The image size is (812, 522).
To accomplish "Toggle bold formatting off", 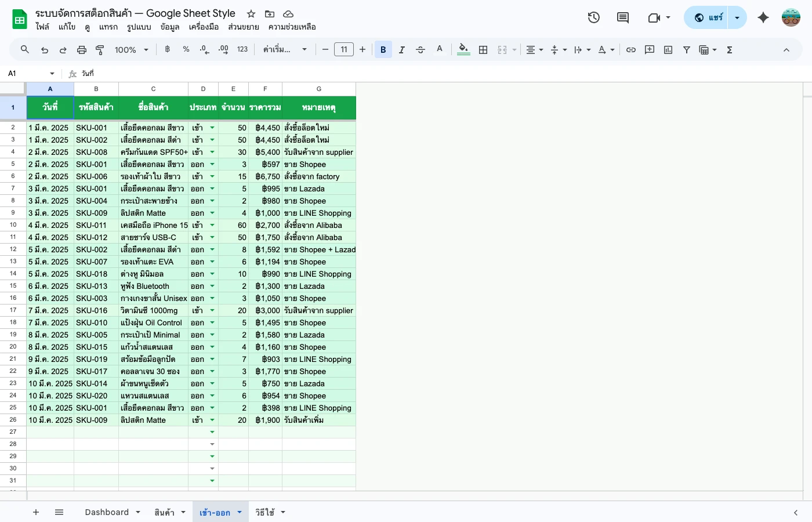I will pos(383,49).
